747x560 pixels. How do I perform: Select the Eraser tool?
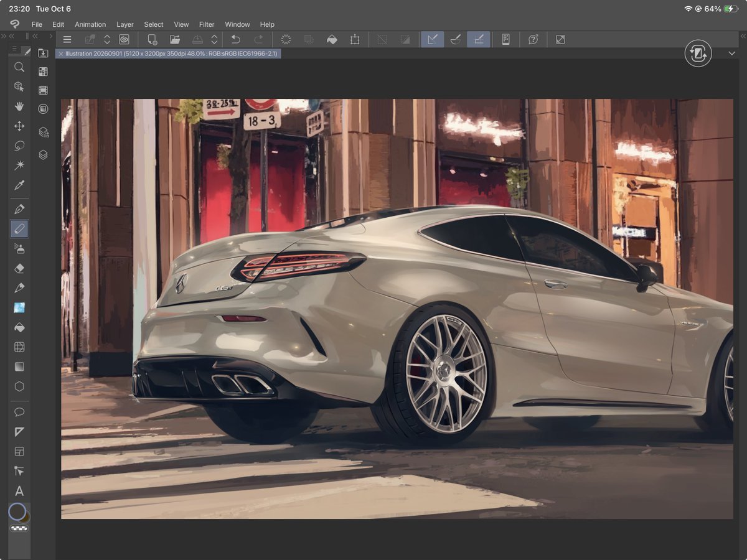tap(19, 268)
